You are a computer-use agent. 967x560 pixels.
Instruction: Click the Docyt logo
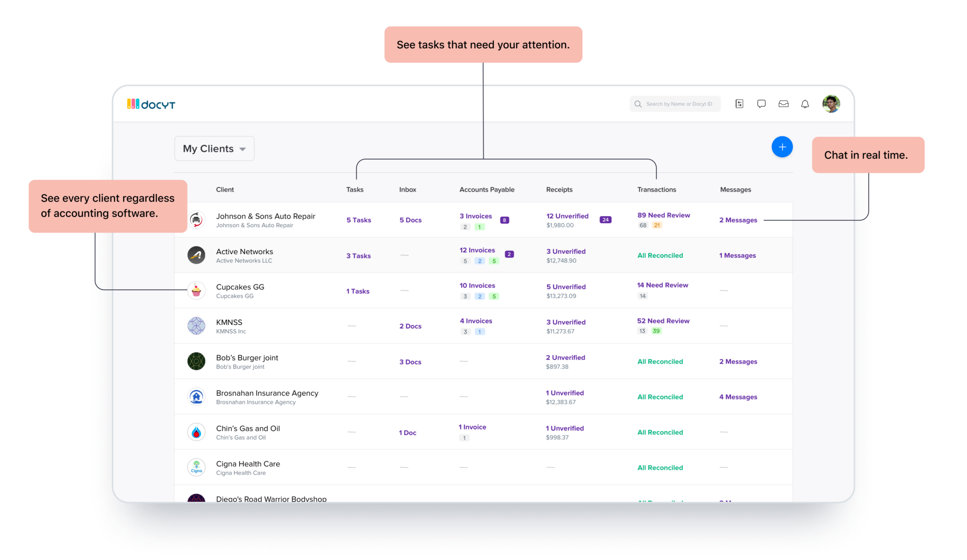(151, 104)
